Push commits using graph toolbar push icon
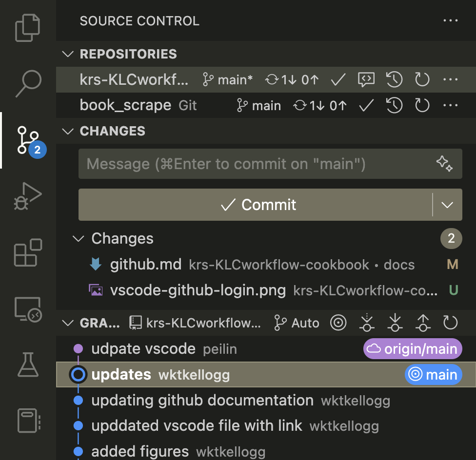Image resolution: width=476 pixels, height=460 pixels. point(422,323)
